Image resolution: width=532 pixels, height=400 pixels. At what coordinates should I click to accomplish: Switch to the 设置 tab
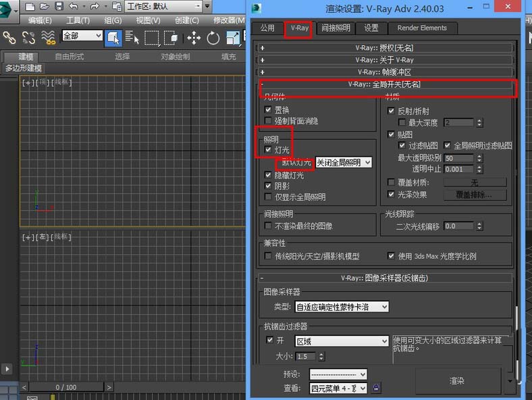point(371,28)
